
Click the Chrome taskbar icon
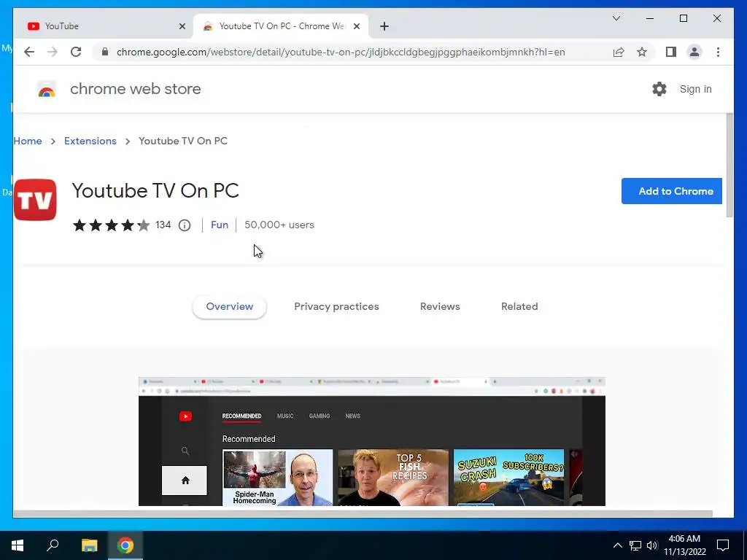pyautogui.click(x=125, y=545)
